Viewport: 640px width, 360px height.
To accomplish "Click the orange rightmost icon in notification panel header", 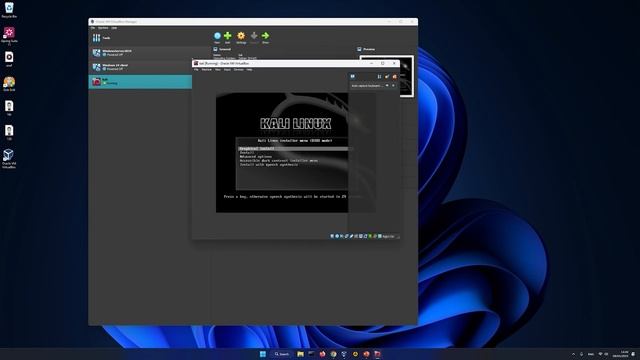I will click(394, 76).
